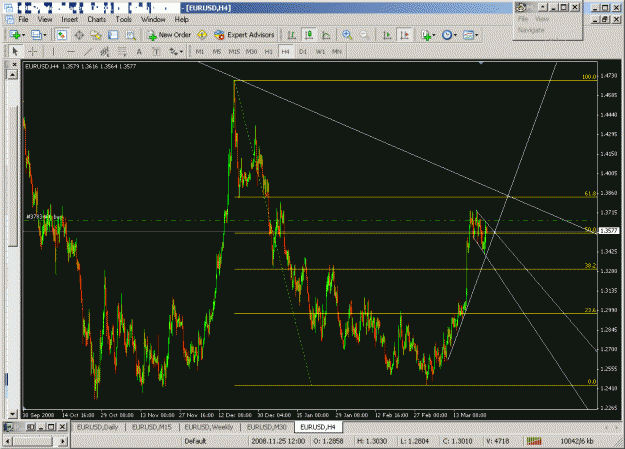Open the Insert menu
This screenshot has width=625, height=449.
[69, 19]
